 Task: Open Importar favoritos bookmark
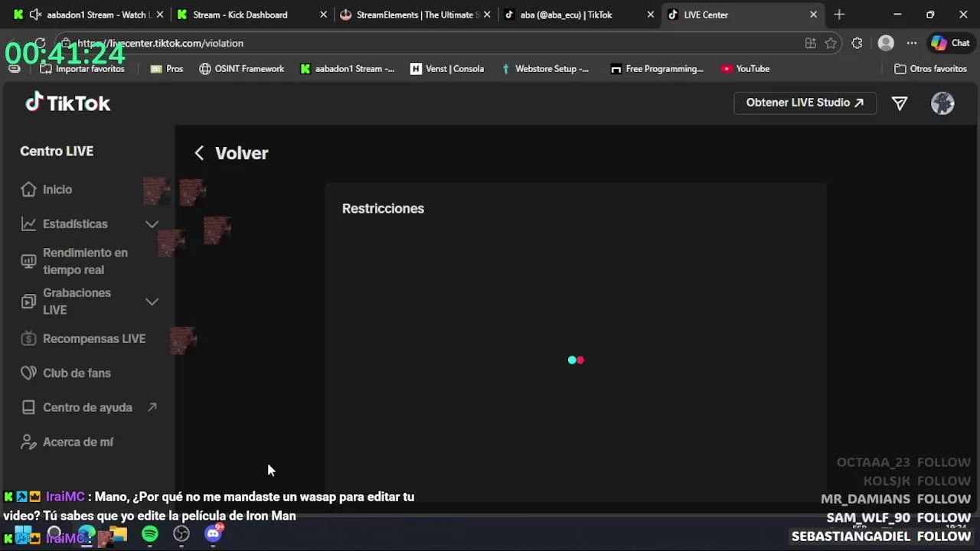tap(82, 69)
